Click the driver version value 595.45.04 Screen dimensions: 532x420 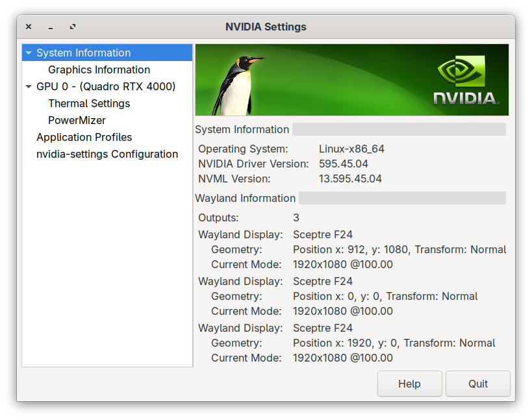click(x=344, y=164)
